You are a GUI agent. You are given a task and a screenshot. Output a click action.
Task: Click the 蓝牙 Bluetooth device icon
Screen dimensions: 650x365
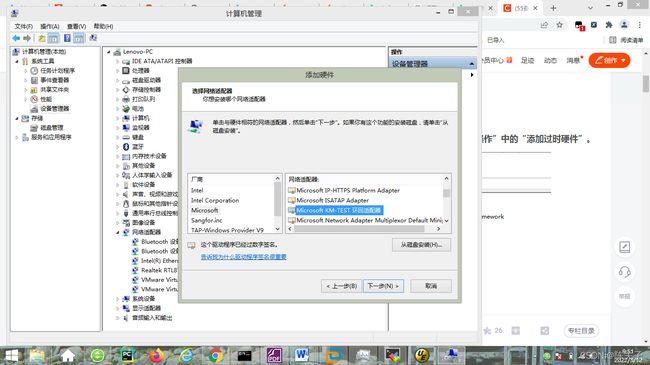point(126,146)
